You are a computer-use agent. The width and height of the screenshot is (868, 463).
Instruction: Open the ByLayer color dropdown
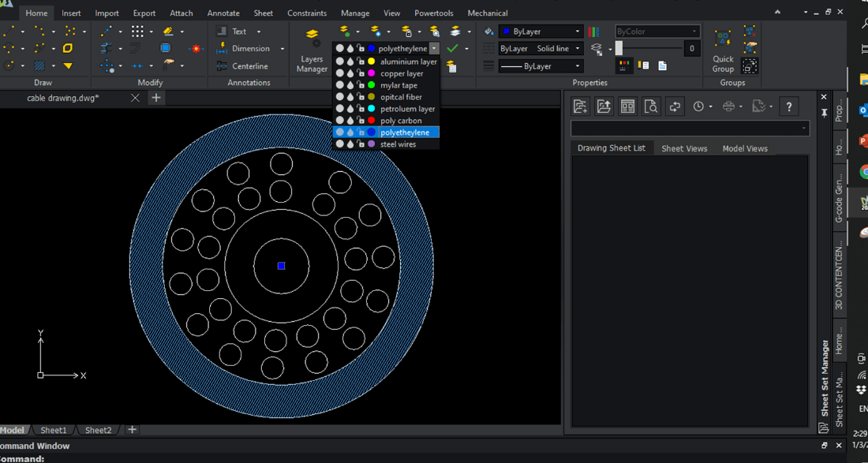[578, 32]
